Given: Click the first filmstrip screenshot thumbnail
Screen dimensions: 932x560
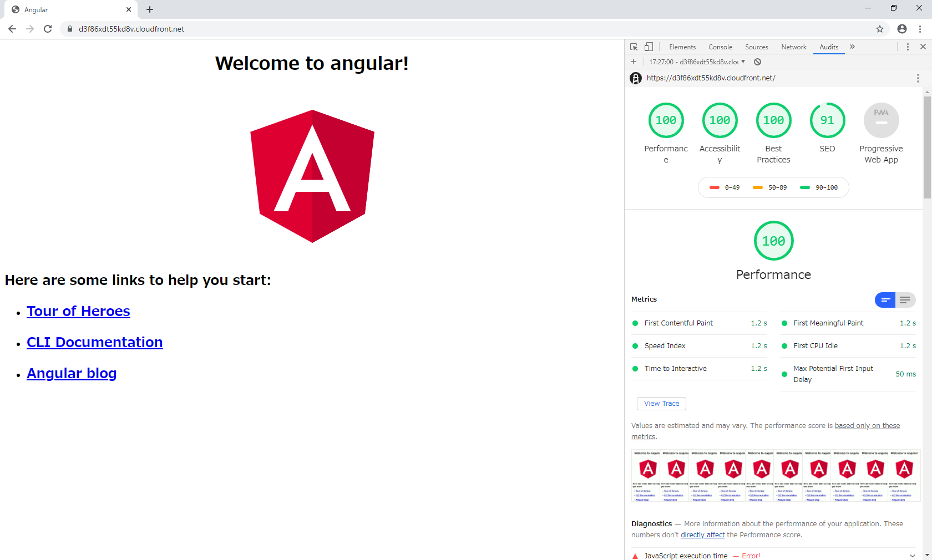Looking at the screenshot, I should 646,476.
